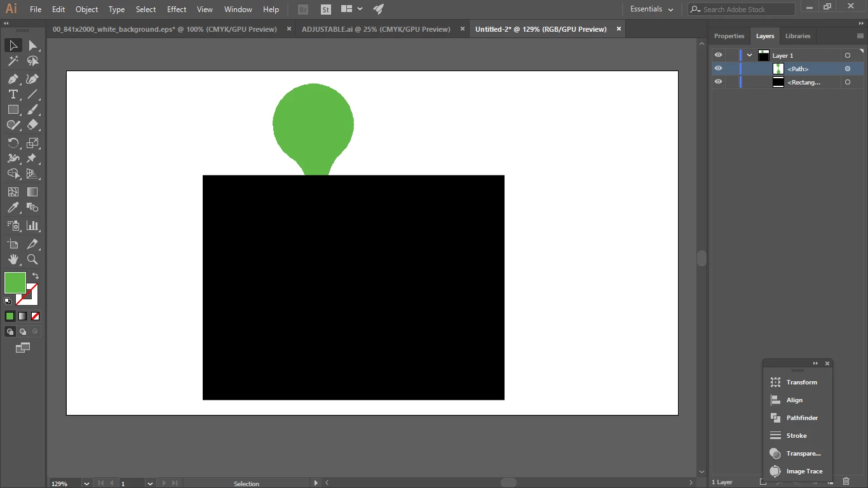This screenshot has width=868, height=488.
Task: Hide Layer 1 using its eye icon
Action: pyautogui.click(x=718, y=55)
